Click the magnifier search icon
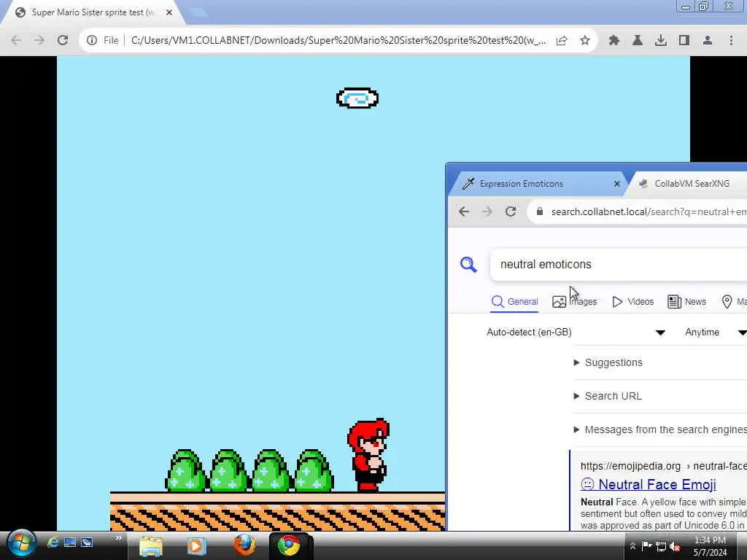This screenshot has width=747, height=560. click(x=468, y=264)
